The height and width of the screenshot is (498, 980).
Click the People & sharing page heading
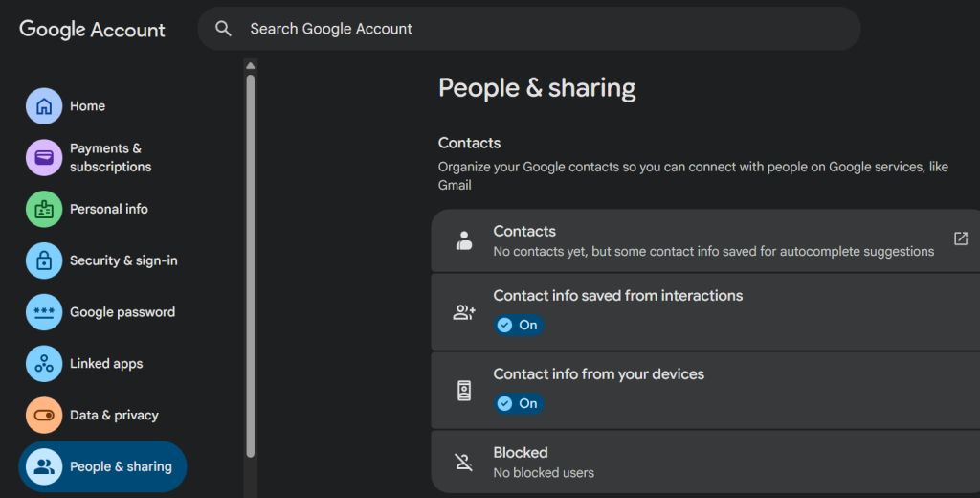point(537,88)
